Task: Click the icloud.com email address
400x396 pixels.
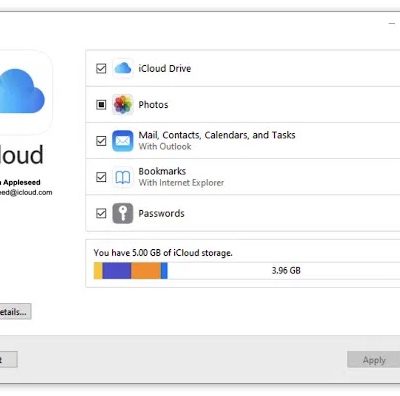Action: pos(26,192)
